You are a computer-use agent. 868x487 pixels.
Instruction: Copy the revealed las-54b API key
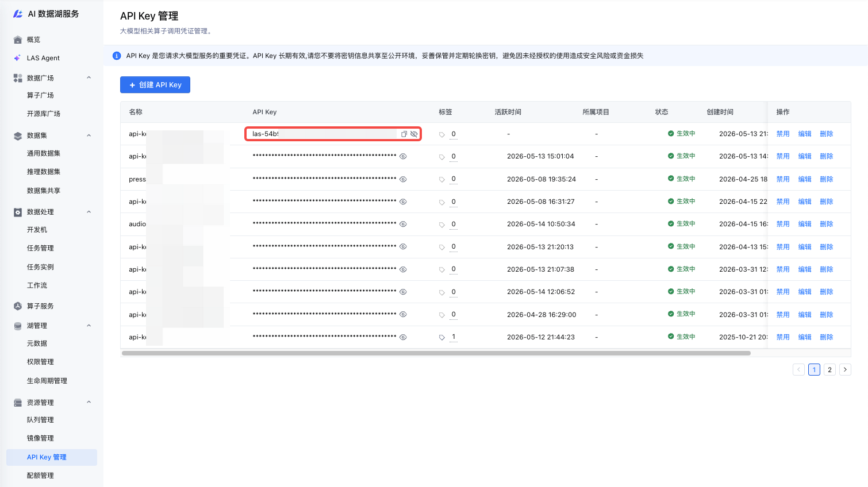click(x=404, y=134)
